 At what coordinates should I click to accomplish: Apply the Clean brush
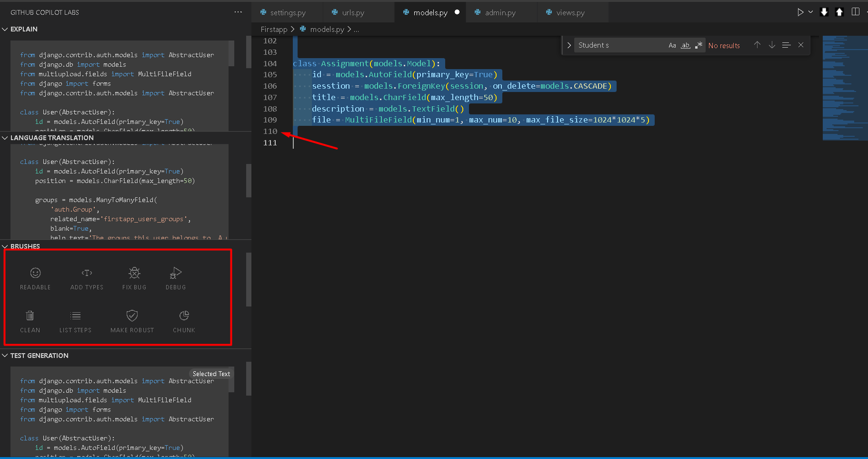coord(30,322)
